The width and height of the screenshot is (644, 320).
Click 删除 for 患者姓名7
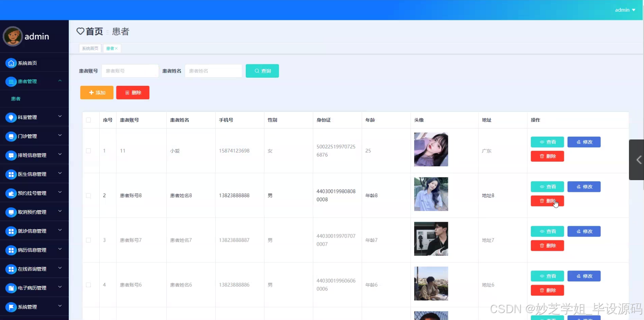[547, 246]
